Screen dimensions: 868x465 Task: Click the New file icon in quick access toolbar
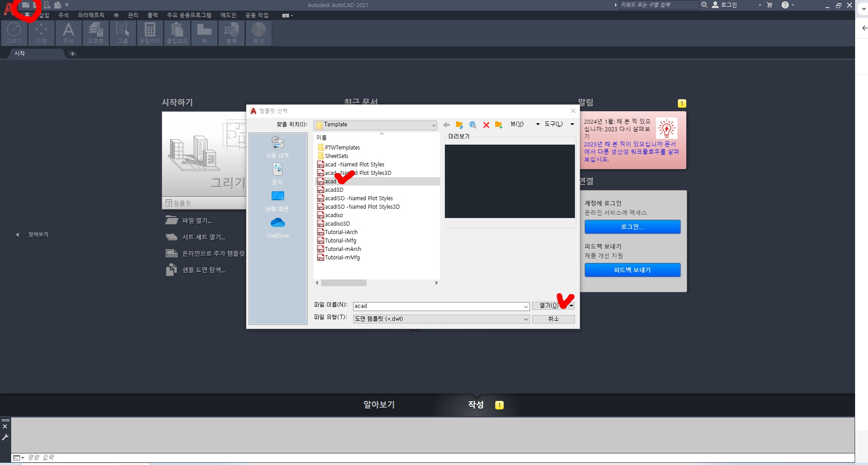(x=26, y=5)
